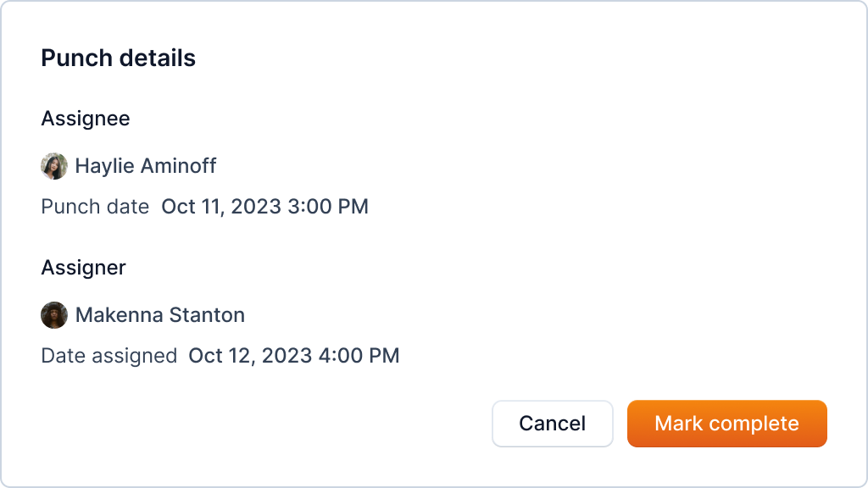868x488 pixels.
Task: Click the word "Punch" in the dialog heading
Action: [76, 58]
